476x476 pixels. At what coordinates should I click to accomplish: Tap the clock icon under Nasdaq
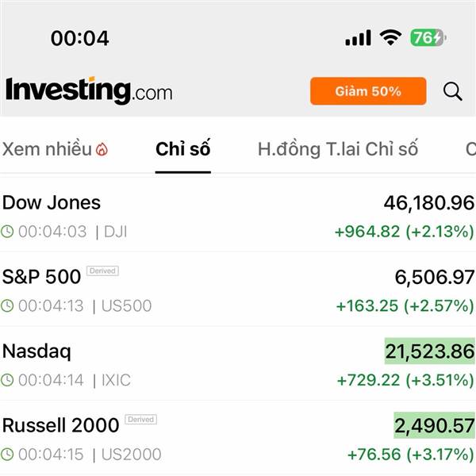coord(8,380)
